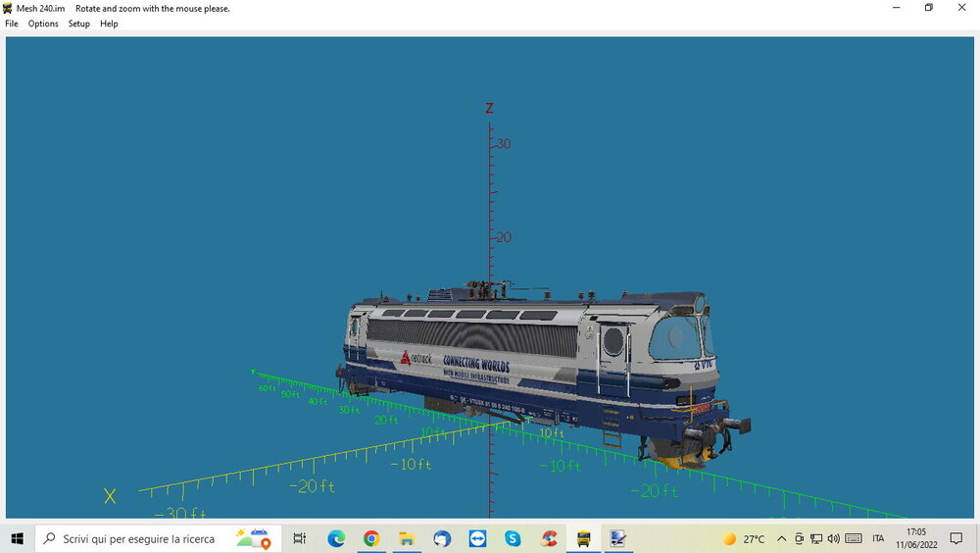The height and width of the screenshot is (553, 980).
Task: Click the taskbar search field
Action: pos(158,538)
